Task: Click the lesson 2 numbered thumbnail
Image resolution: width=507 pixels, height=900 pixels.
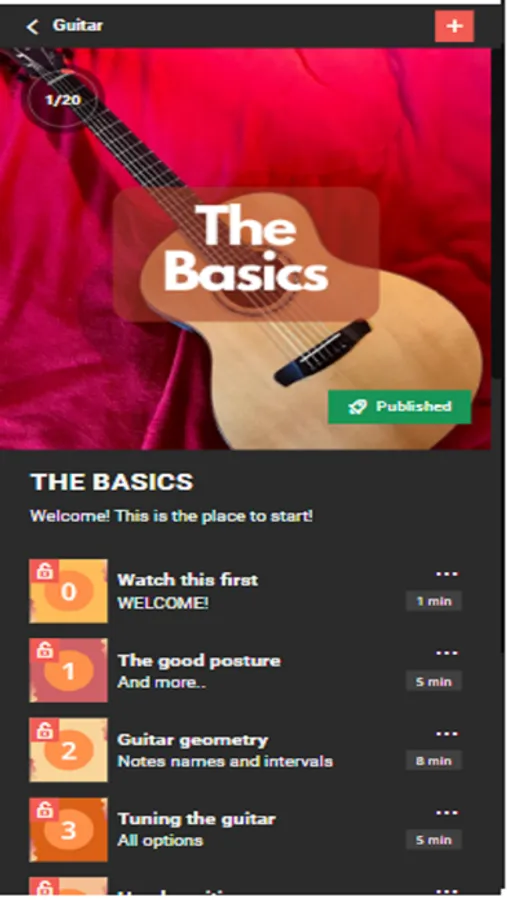Action: point(68,750)
